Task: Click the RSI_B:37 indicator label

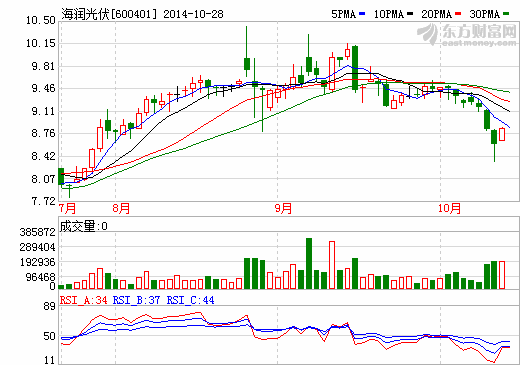Action: pos(136,300)
